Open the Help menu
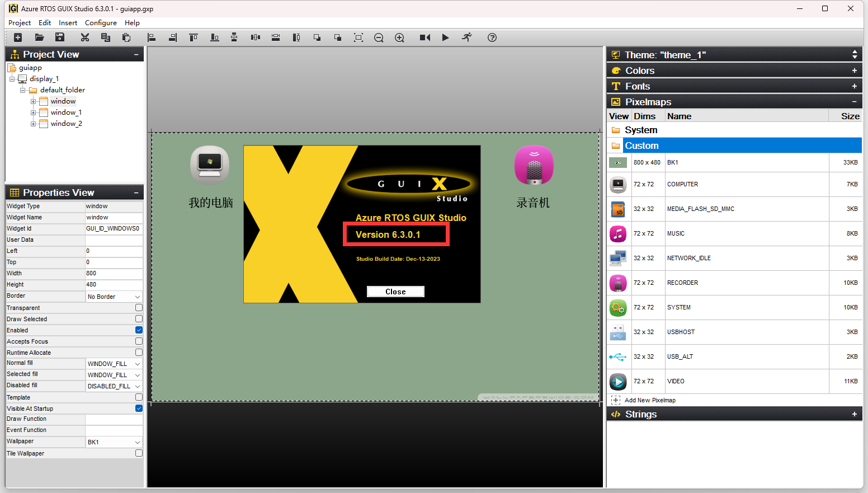Image resolution: width=868 pixels, height=493 pixels. point(132,23)
